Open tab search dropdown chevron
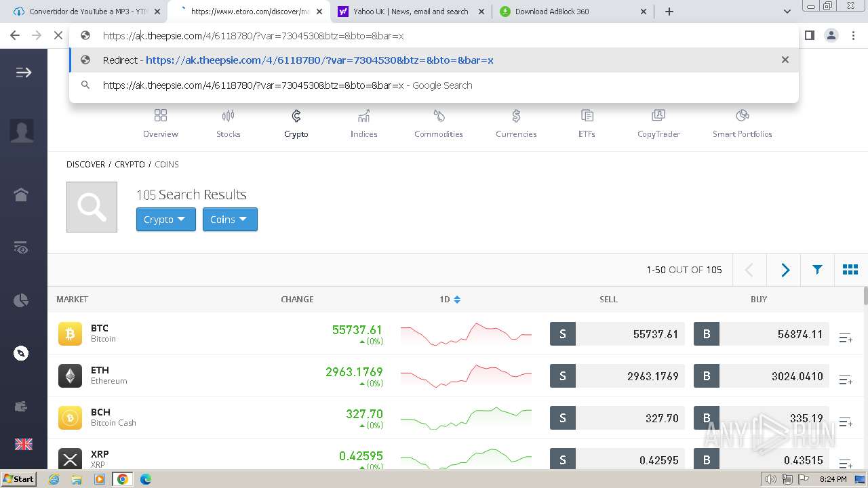The image size is (868, 488). [787, 12]
